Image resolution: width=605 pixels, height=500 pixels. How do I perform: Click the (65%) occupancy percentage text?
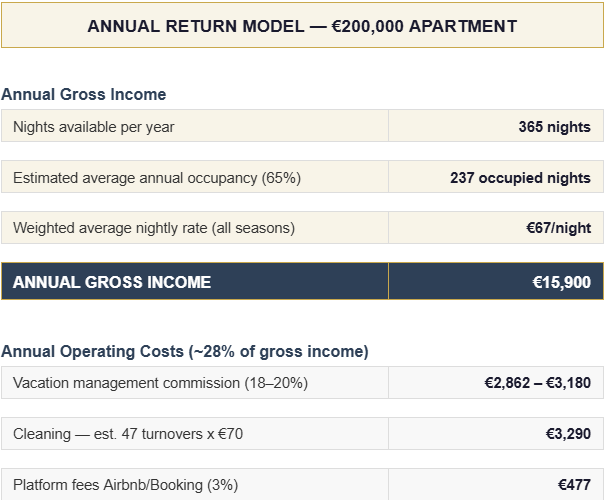281,178
